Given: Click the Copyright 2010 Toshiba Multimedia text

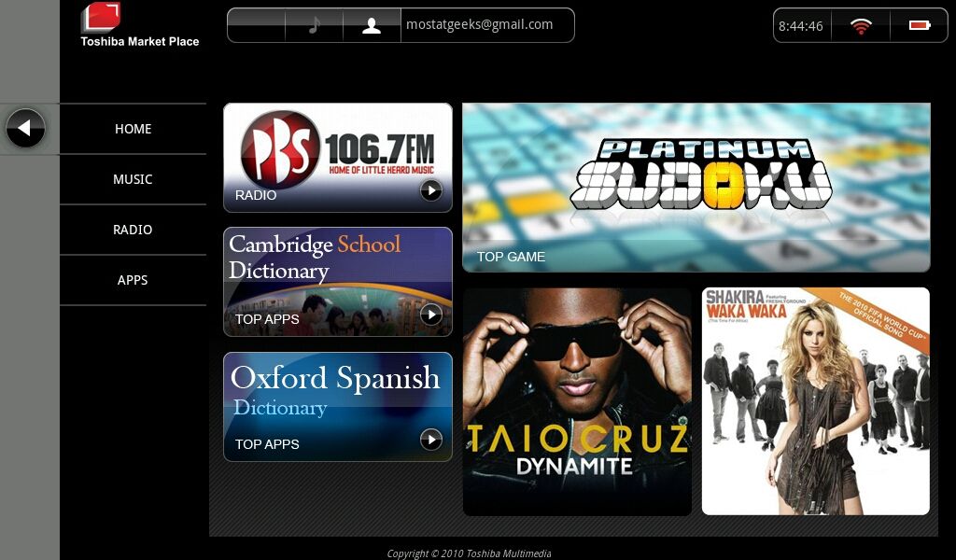Looking at the screenshot, I should point(469,553).
